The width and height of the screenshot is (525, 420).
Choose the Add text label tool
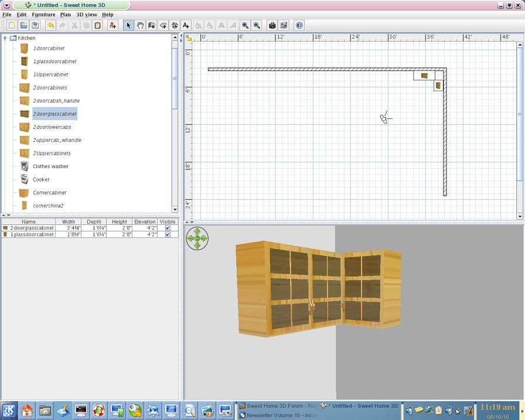coord(186,26)
